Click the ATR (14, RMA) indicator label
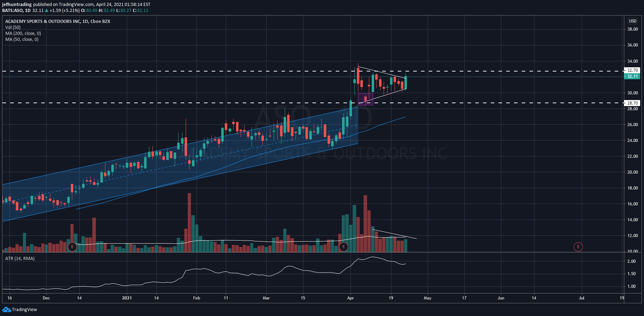Screen dimensions: 644x316 (20, 259)
